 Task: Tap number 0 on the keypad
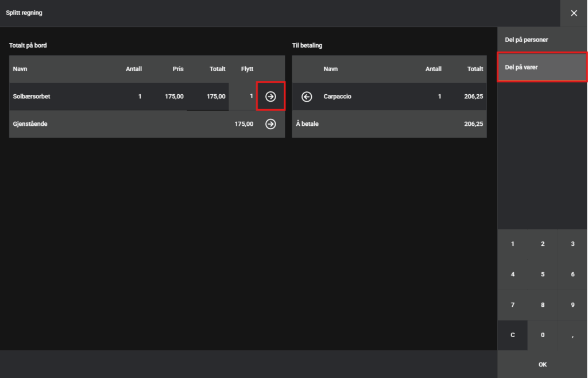[x=543, y=335]
